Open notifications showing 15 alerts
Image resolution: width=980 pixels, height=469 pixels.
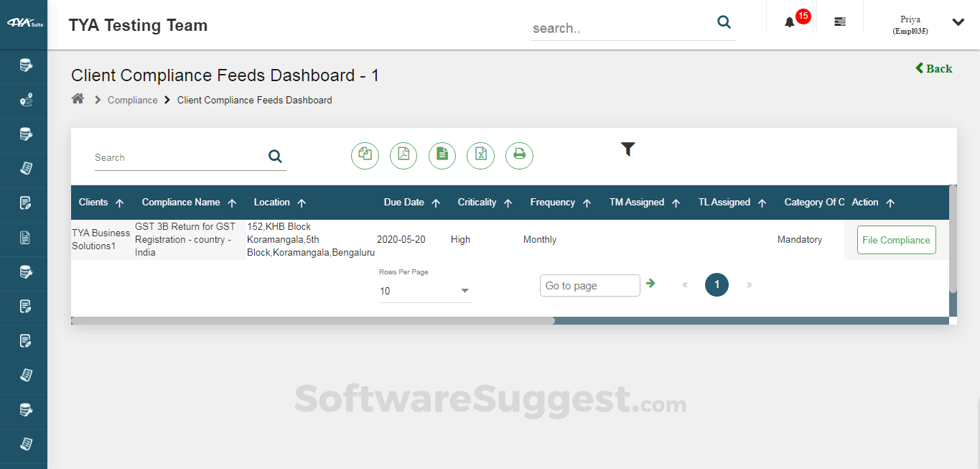click(x=789, y=22)
